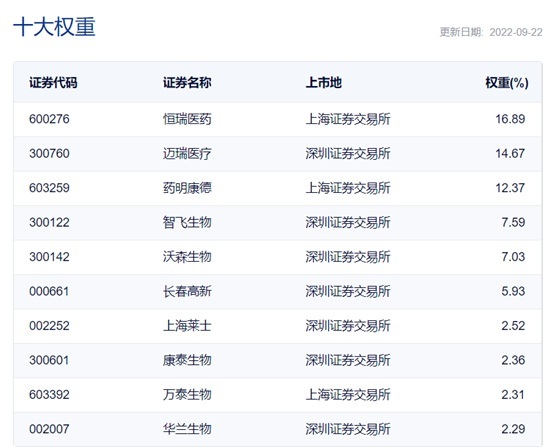Select security code 300760
The image size is (545, 447).
point(49,153)
